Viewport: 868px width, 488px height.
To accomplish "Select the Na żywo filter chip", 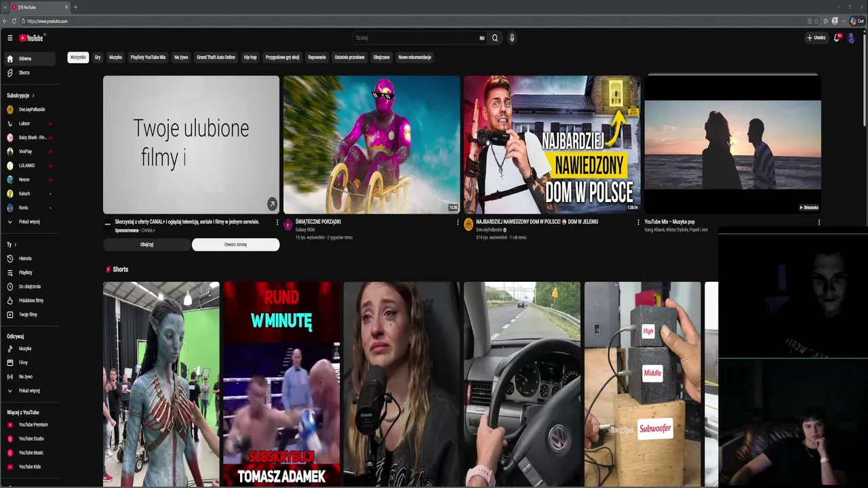I will [181, 58].
